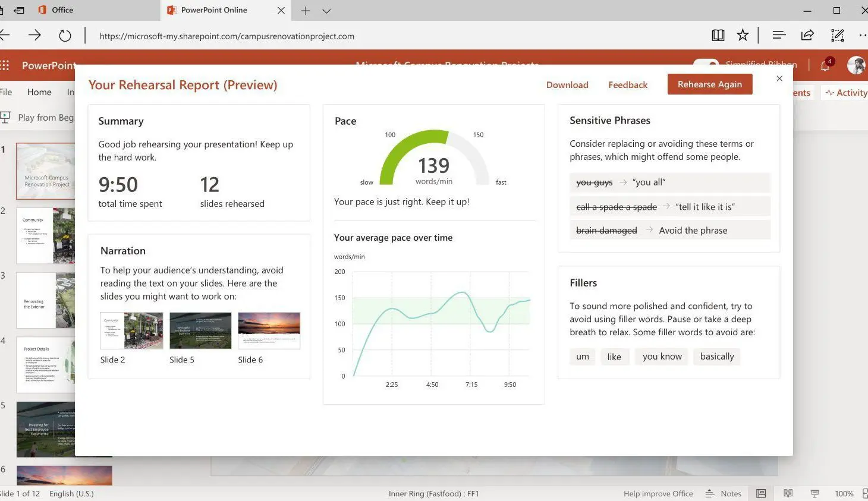Click the 'um' filler word chip
868x501 pixels.
click(583, 357)
